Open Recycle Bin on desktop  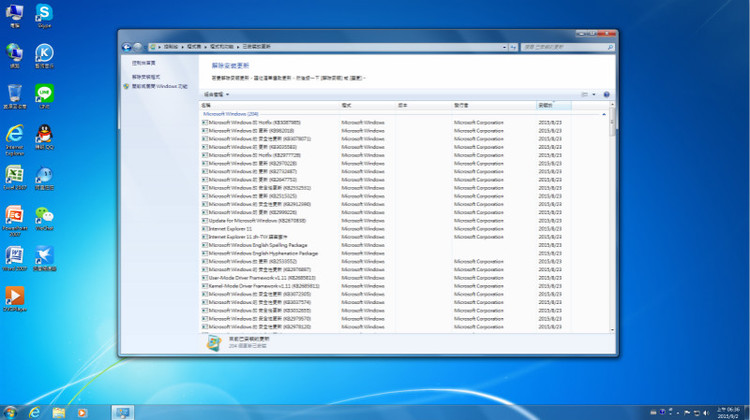tap(15, 94)
